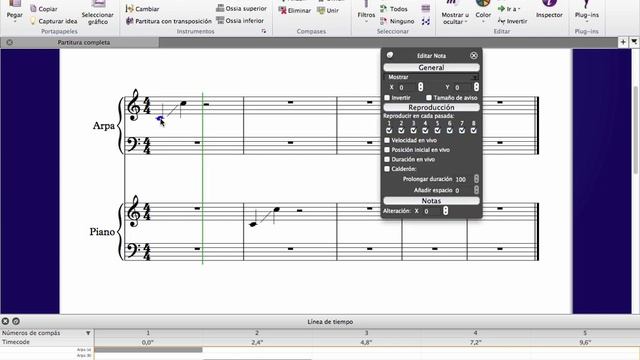640x360 pixels.
Task: Click Ninguno to deselect all
Action: click(x=397, y=21)
